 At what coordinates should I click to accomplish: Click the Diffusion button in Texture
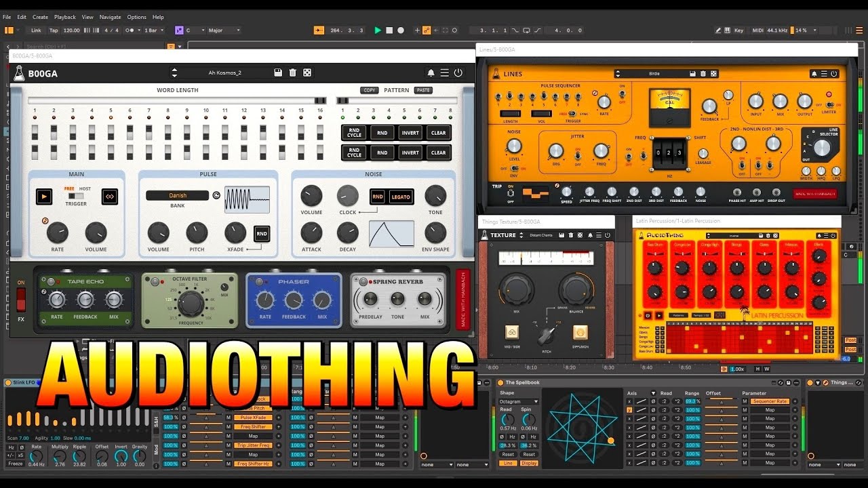coord(580,331)
